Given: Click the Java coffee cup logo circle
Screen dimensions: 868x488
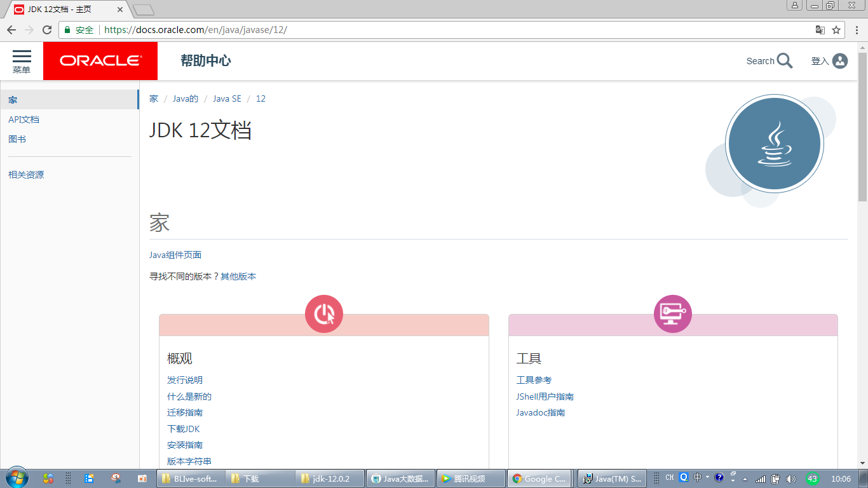Looking at the screenshot, I should pyautogui.click(x=774, y=144).
